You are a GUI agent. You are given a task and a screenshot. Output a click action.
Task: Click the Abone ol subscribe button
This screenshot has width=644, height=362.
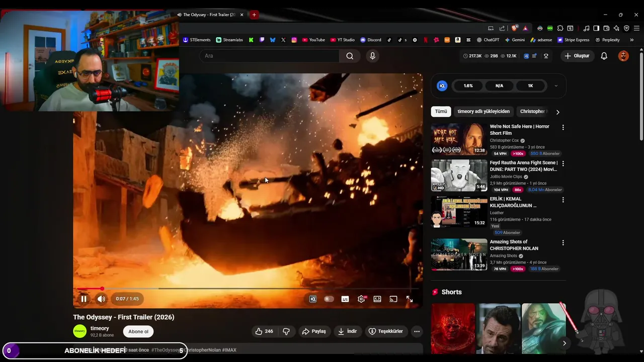click(138, 331)
